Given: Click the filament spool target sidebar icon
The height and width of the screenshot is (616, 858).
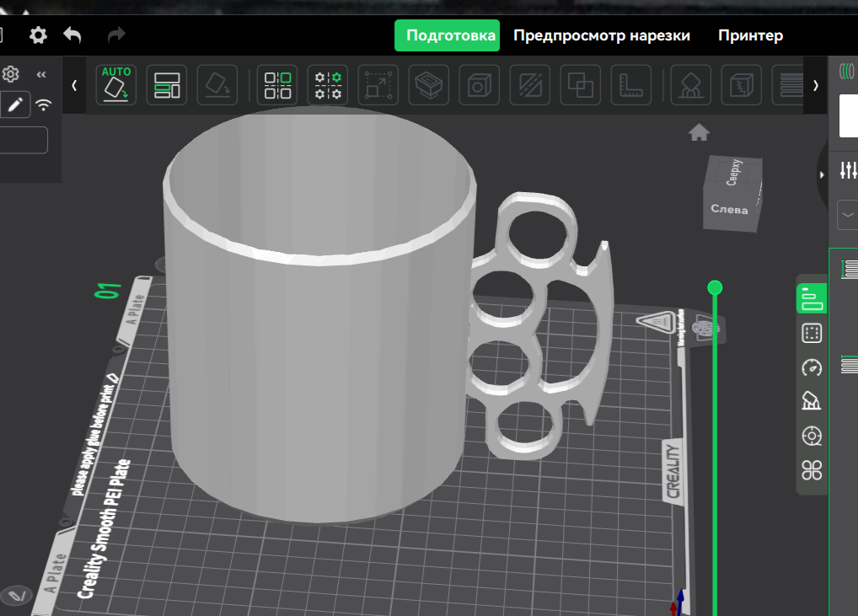Looking at the screenshot, I should point(812,436).
